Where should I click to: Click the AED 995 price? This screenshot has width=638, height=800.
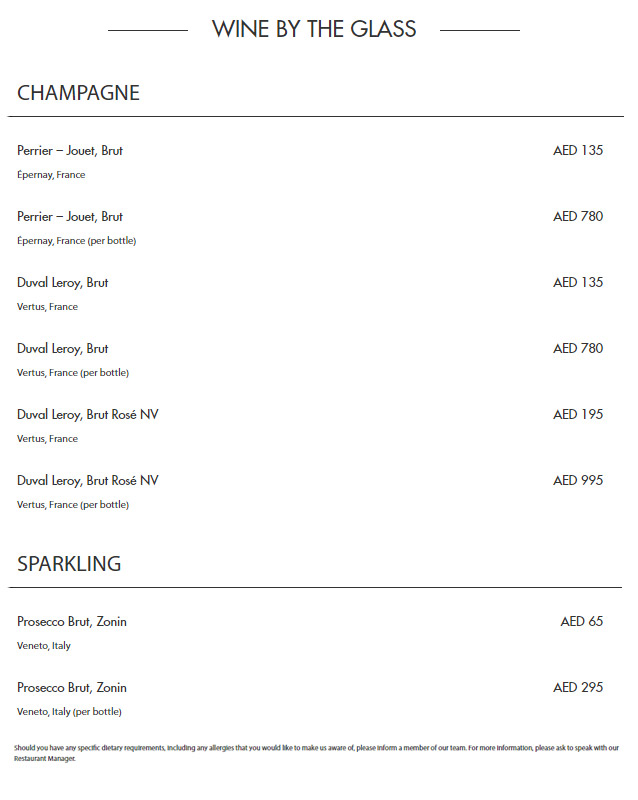pos(578,481)
